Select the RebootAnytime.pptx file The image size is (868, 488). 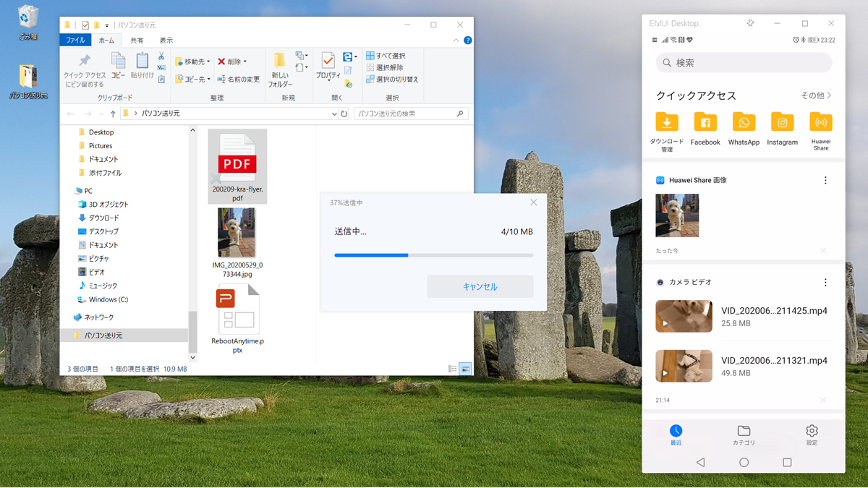point(237,319)
